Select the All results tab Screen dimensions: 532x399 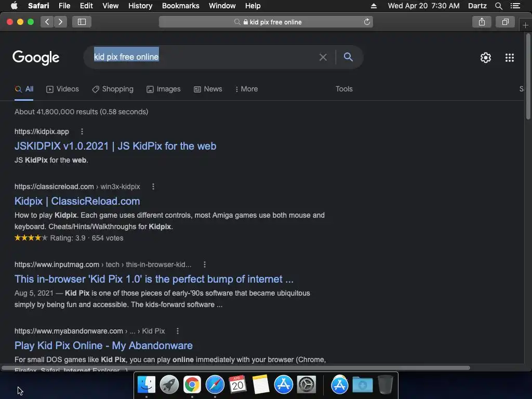[x=24, y=89]
